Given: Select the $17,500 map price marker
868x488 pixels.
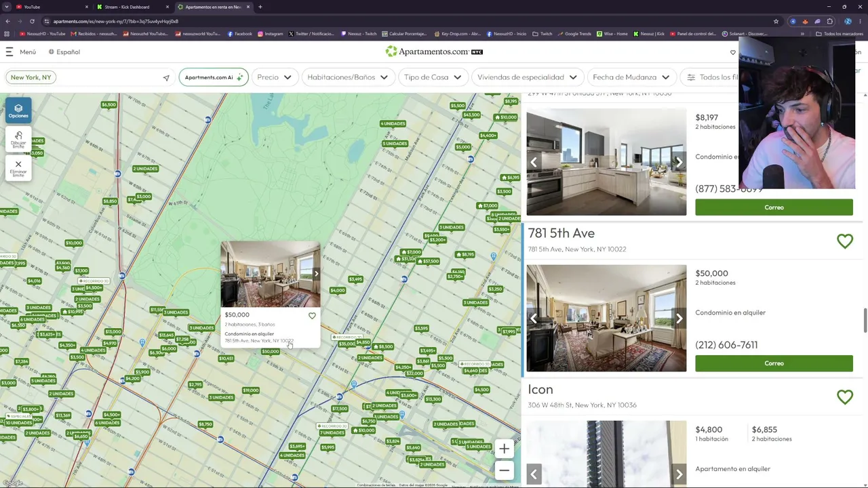Looking at the screenshot, I should tap(339, 408).
